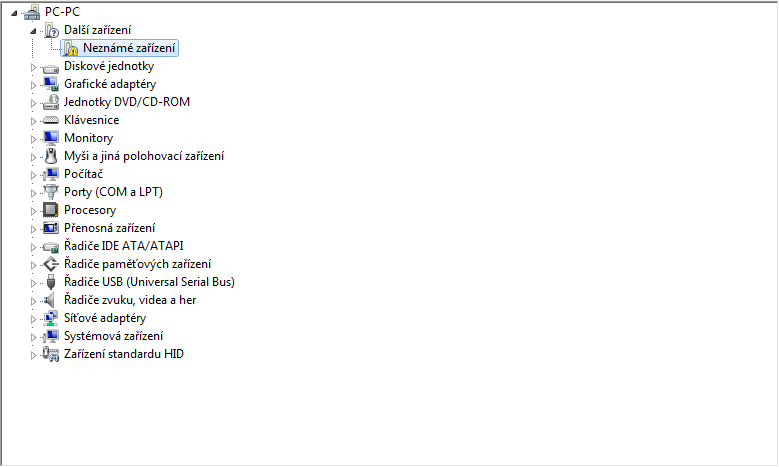Click the speaker icon for Řadiče zvuku
The height and width of the screenshot is (467, 779).
point(49,300)
